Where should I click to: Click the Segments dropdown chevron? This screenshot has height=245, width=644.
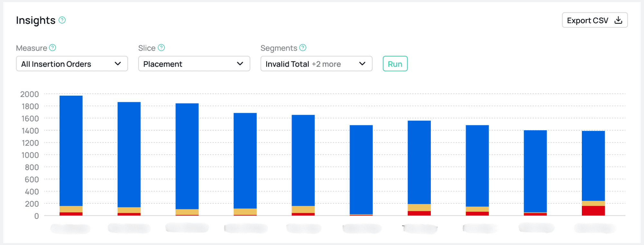click(x=362, y=64)
